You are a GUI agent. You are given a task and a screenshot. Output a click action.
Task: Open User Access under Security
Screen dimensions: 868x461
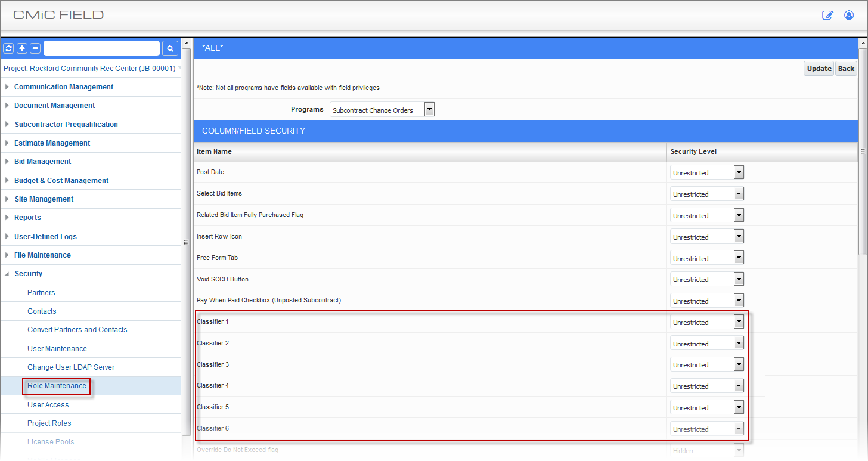point(48,404)
